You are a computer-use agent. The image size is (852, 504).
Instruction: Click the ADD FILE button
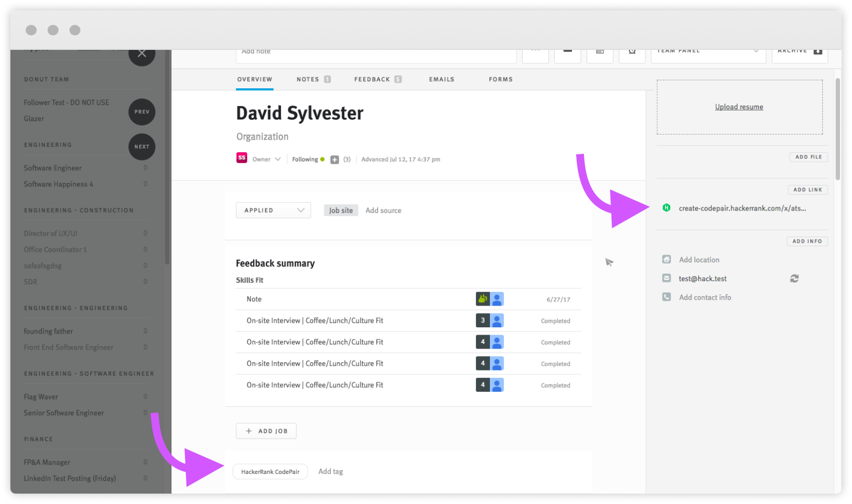point(808,157)
